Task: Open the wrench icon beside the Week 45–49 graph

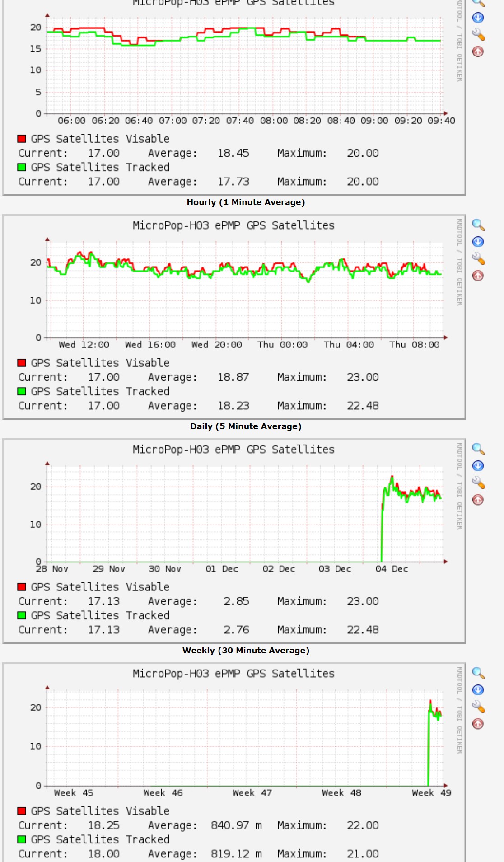Action: [478, 707]
